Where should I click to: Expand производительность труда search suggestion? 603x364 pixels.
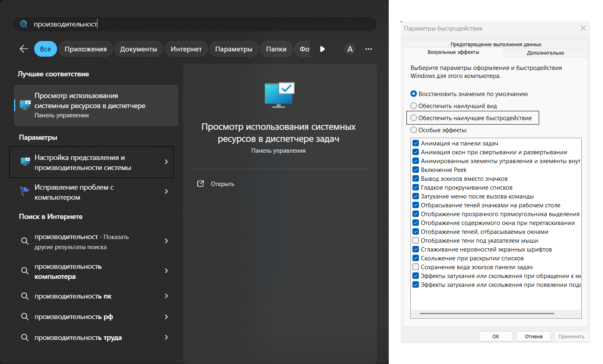[x=166, y=337]
